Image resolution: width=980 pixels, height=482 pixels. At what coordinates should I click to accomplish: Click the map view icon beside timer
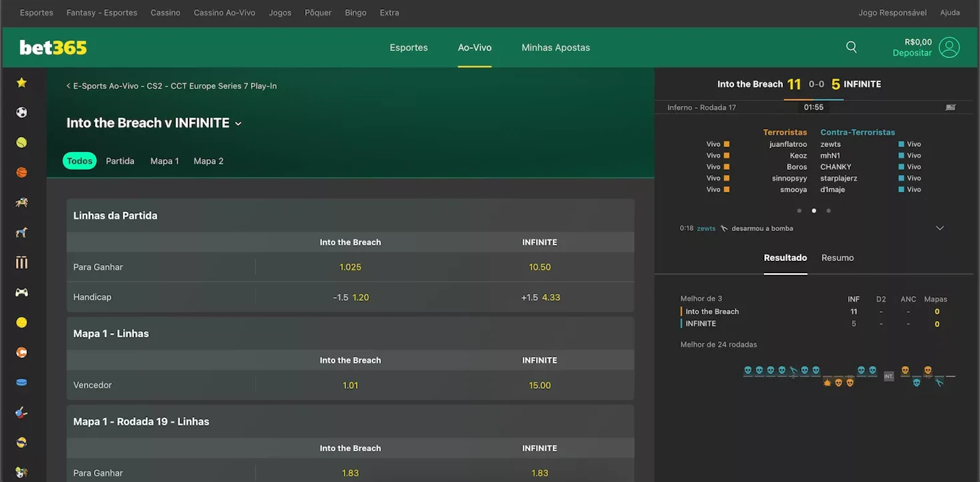(x=950, y=107)
